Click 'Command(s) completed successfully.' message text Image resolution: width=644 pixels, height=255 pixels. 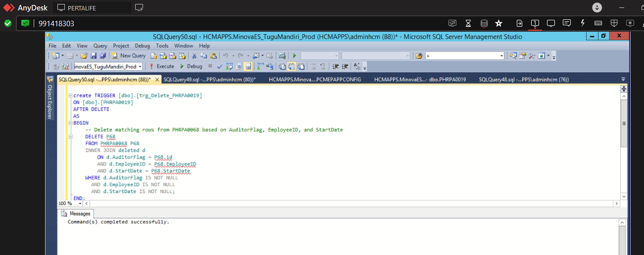(118, 222)
